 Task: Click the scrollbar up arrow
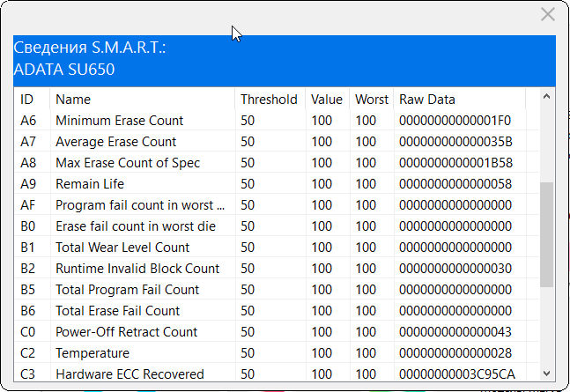click(546, 97)
